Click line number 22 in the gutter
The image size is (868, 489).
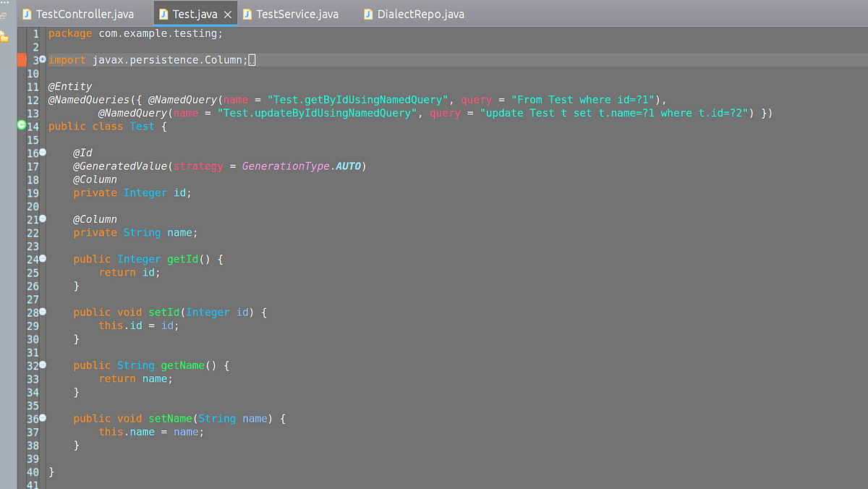(33, 232)
